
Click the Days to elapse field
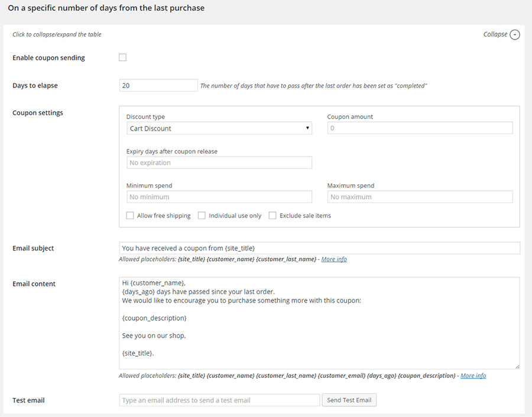(x=158, y=86)
